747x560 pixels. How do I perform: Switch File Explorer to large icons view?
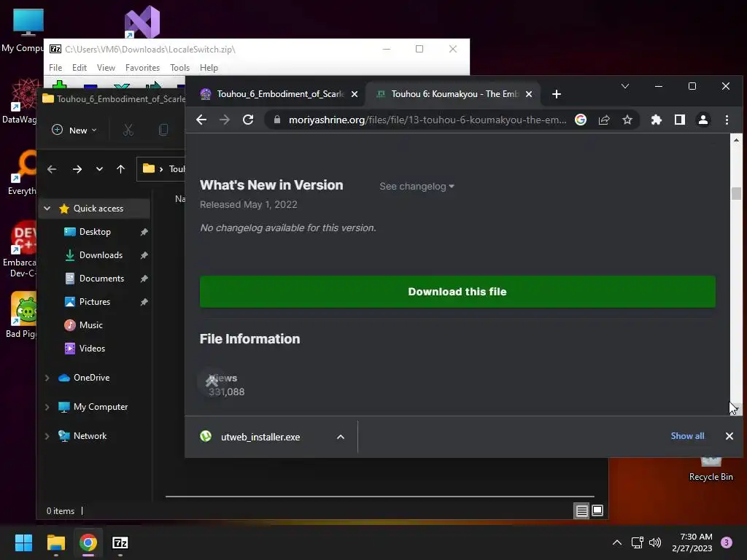click(x=597, y=511)
